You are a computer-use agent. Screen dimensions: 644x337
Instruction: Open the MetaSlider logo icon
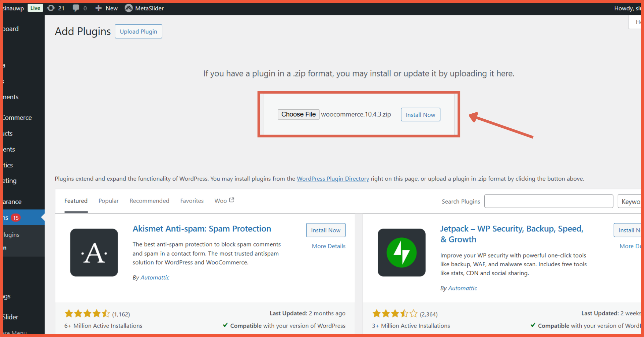click(x=128, y=8)
